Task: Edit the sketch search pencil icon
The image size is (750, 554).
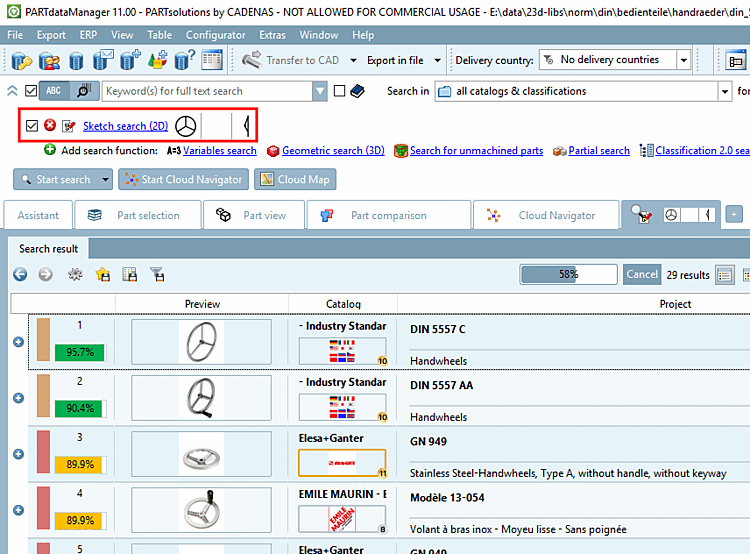Action: click(69, 126)
